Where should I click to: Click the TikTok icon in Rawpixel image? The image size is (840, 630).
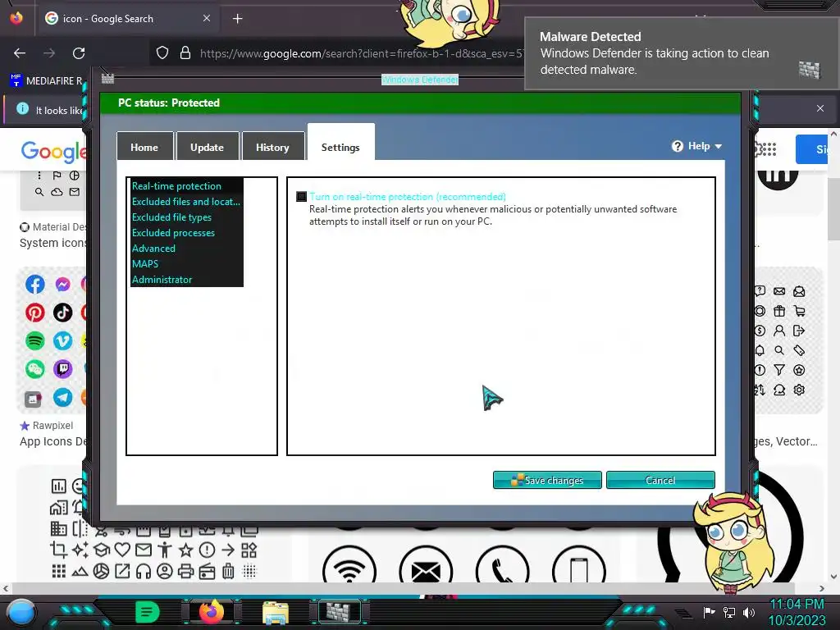62,313
